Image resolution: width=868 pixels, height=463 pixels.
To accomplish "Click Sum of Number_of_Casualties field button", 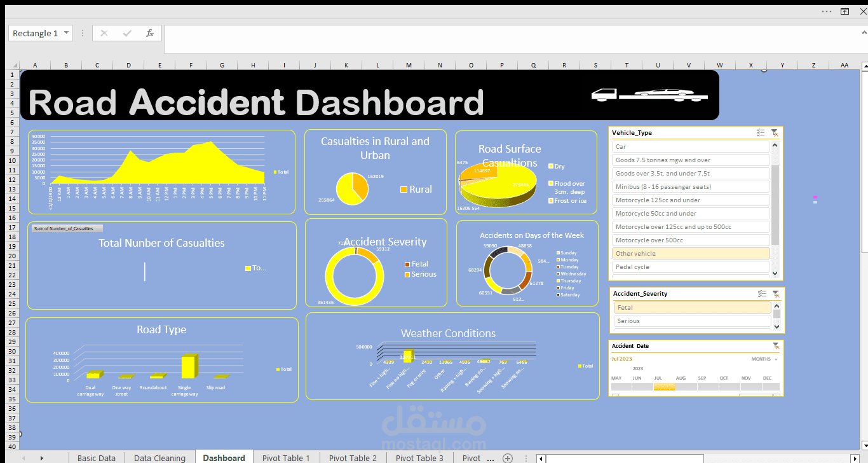I will 66,228.
